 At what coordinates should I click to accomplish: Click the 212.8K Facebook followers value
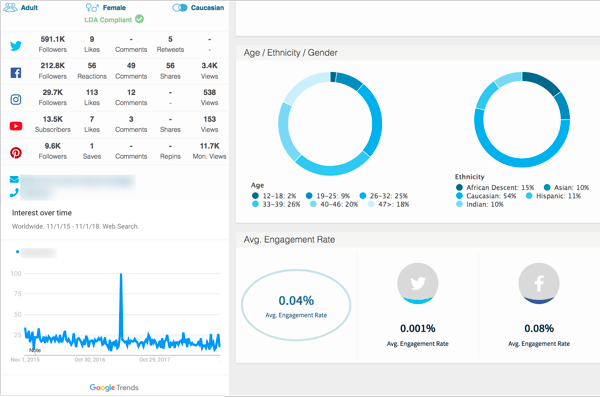[53, 65]
